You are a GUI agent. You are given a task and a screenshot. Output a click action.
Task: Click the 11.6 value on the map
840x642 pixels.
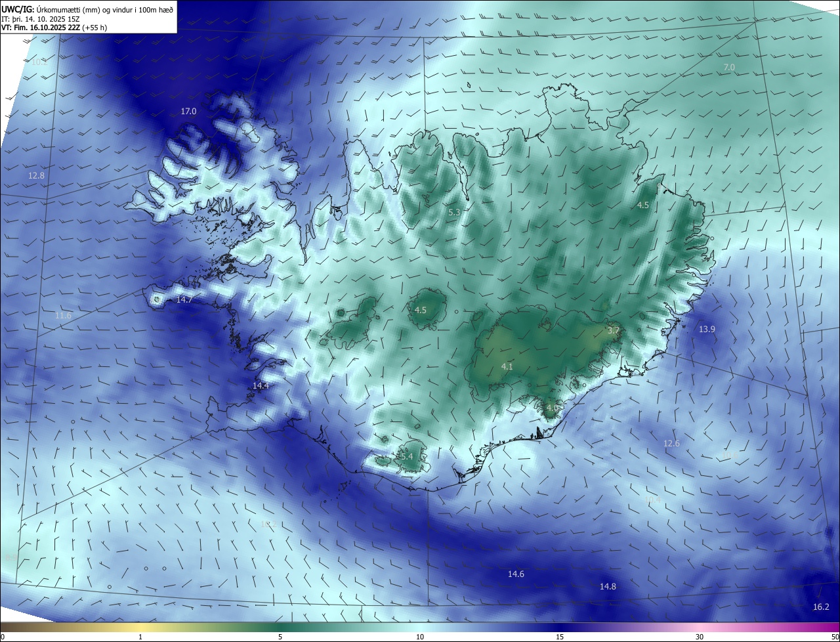(x=63, y=316)
